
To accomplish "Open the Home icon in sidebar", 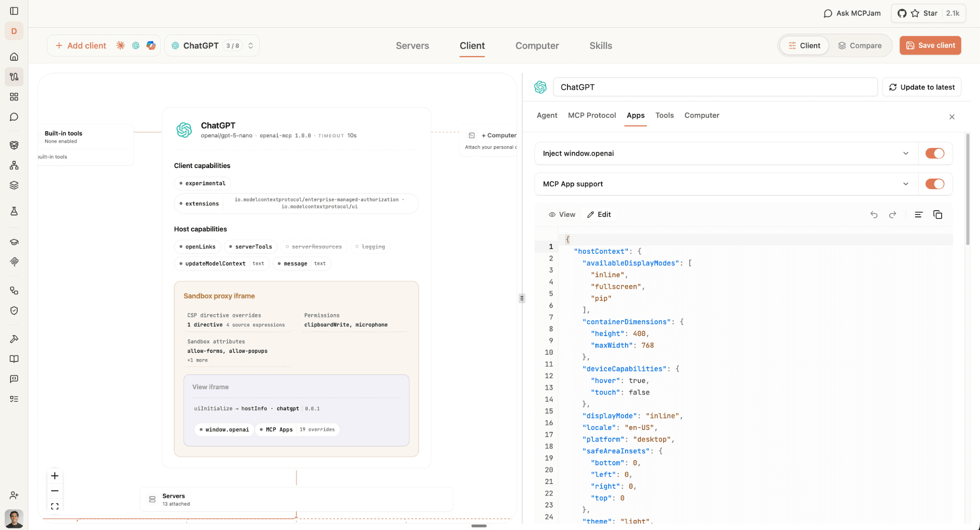I will tap(14, 56).
